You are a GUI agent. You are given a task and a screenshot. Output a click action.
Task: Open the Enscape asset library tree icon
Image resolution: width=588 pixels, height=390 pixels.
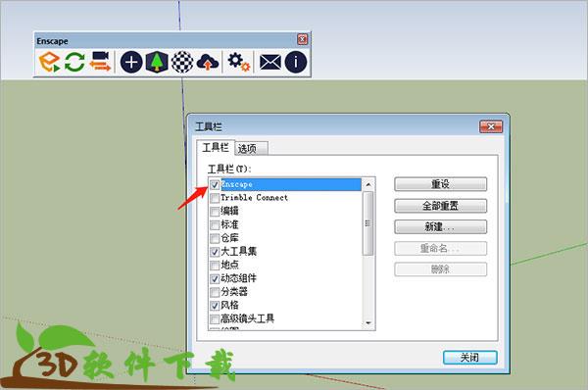point(157,62)
